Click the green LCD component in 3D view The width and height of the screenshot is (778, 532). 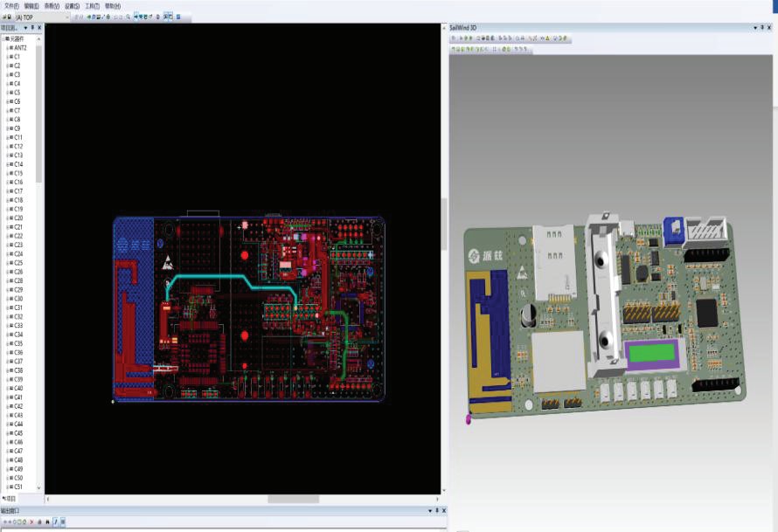click(x=651, y=355)
